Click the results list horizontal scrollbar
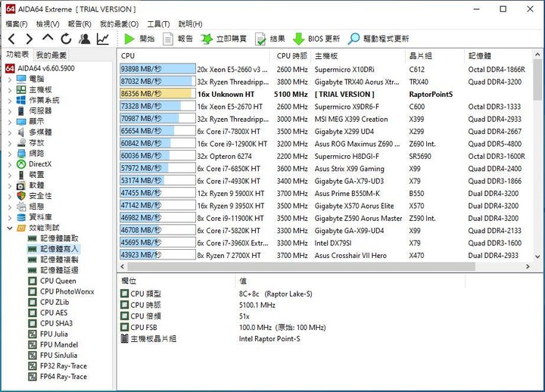The width and height of the screenshot is (545, 392). tap(301, 266)
